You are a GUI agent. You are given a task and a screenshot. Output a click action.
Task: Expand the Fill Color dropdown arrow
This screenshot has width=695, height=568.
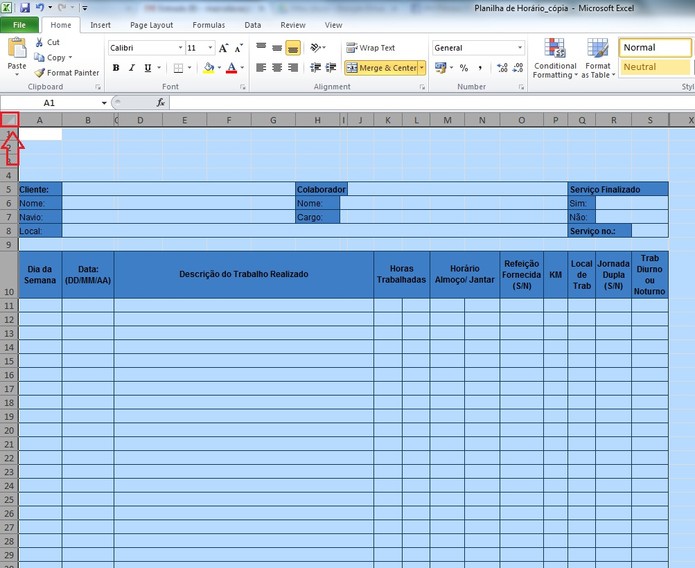tap(219, 68)
